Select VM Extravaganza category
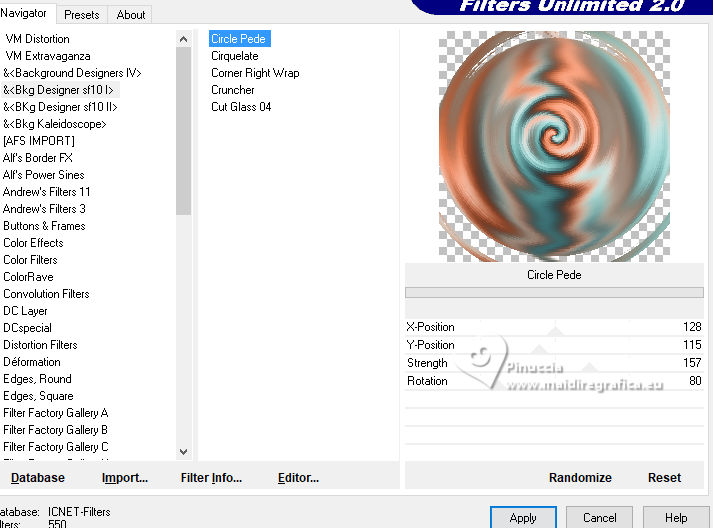 (48, 56)
